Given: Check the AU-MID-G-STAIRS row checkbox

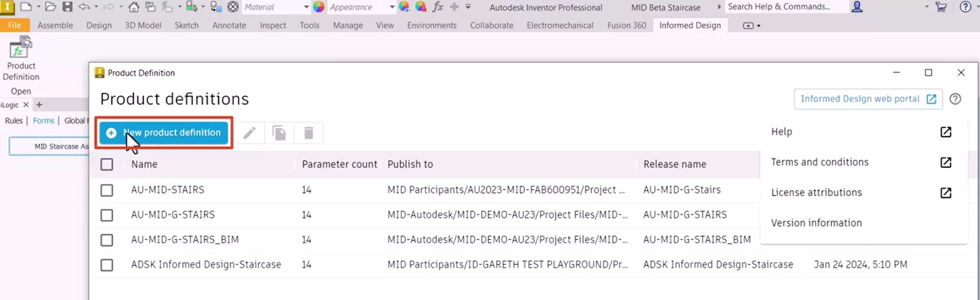Looking at the screenshot, I should (x=107, y=215).
